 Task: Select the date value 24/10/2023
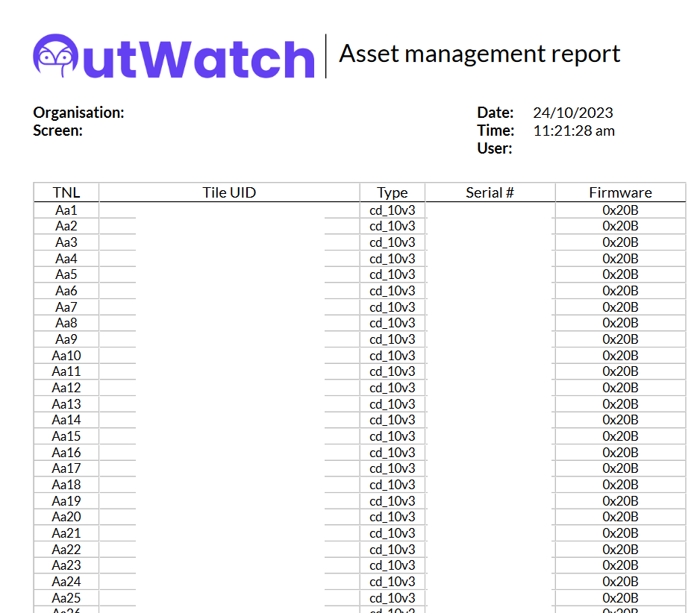click(574, 113)
